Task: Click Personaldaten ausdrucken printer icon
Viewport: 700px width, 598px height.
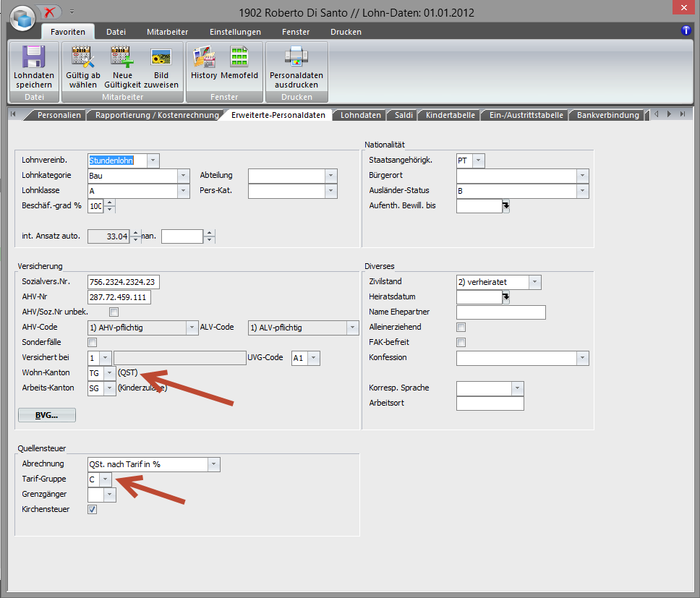Action: (x=296, y=58)
